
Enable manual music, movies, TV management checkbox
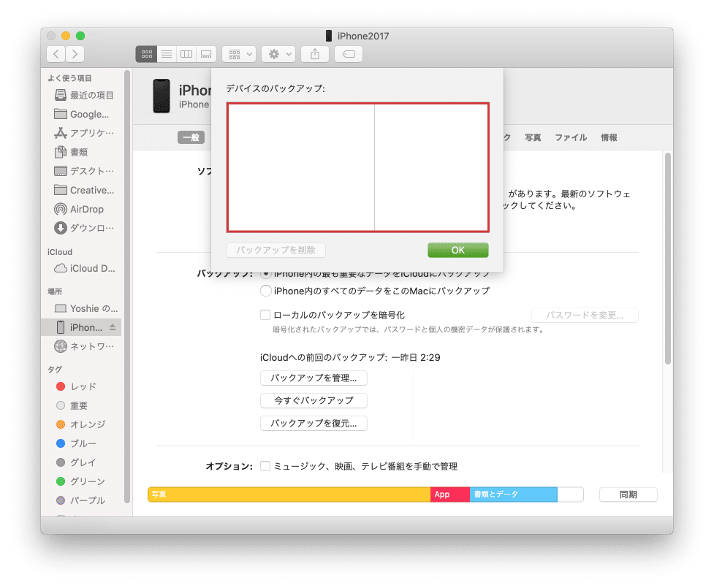[265, 466]
